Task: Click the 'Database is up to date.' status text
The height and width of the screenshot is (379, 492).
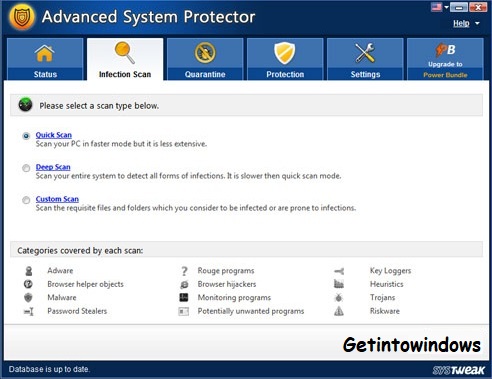Action: tap(49, 369)
